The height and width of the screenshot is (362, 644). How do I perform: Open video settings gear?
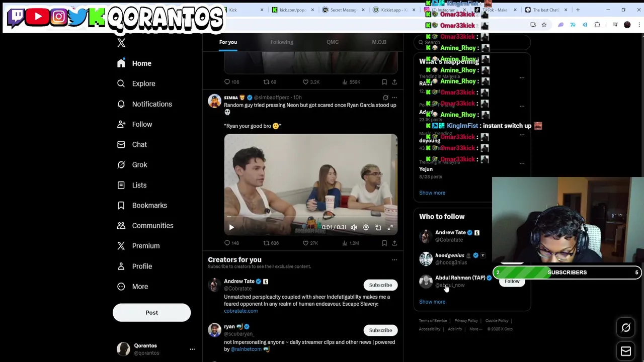(x=366, y=228)
